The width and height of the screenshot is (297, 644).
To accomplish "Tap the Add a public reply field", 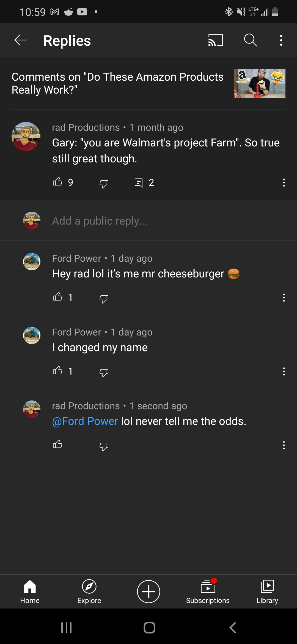I will [100, 221].
